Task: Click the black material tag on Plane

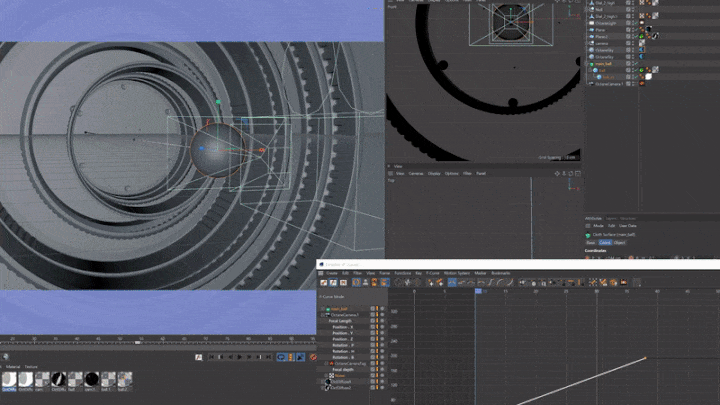Action: click(649, 29)
